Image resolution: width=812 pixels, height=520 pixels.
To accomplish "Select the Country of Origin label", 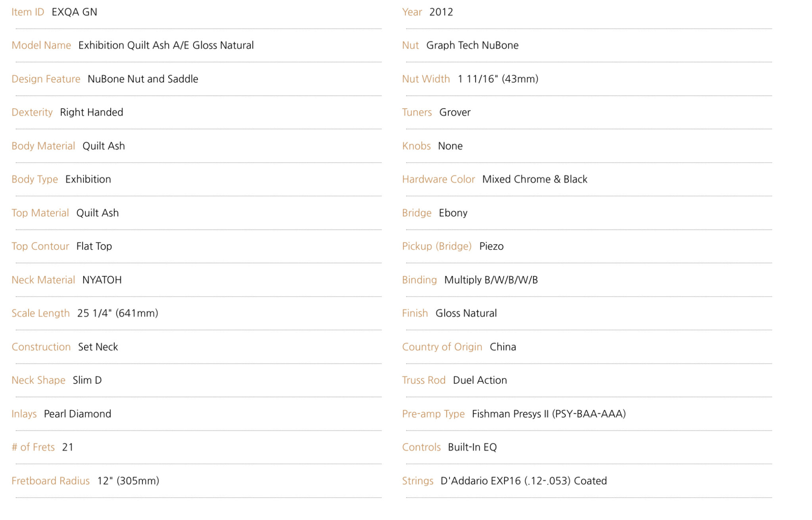I will (x=442, y=347).
